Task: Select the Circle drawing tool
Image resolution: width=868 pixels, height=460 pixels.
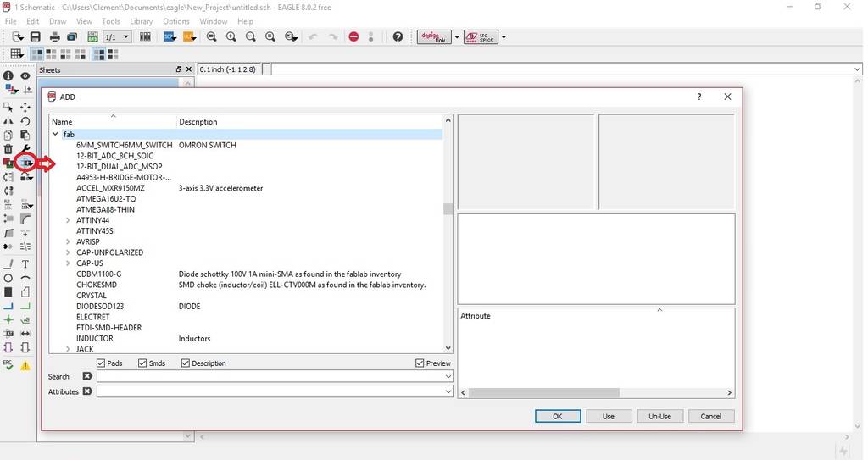Action: point(8,278)
